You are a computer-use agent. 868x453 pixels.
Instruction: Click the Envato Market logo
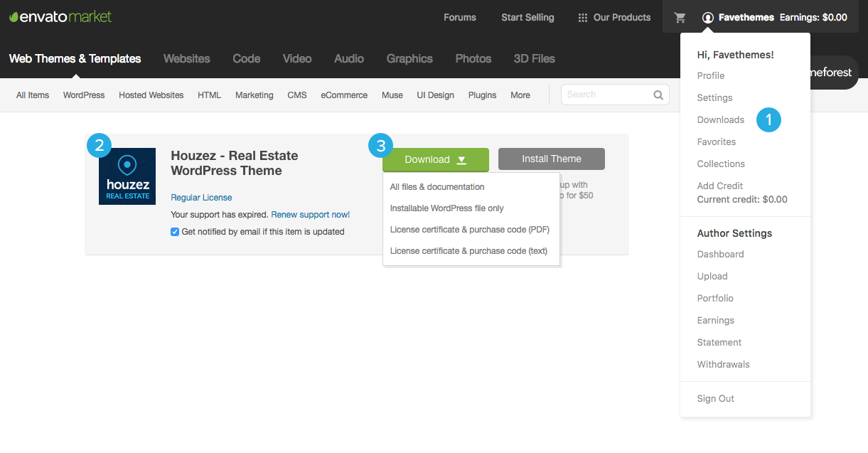60,16
